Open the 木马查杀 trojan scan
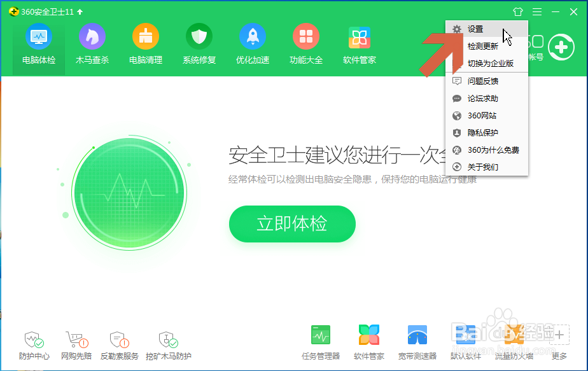588x371 pixels. 92,45
